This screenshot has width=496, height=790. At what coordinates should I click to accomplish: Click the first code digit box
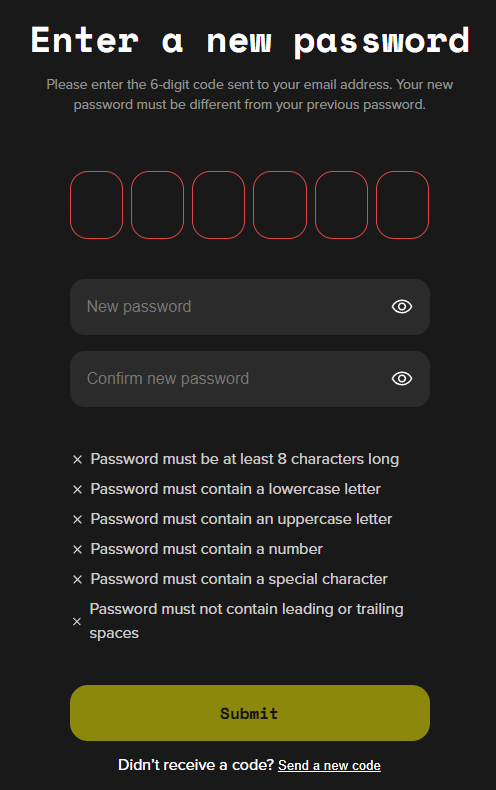(x=96, y=205)
